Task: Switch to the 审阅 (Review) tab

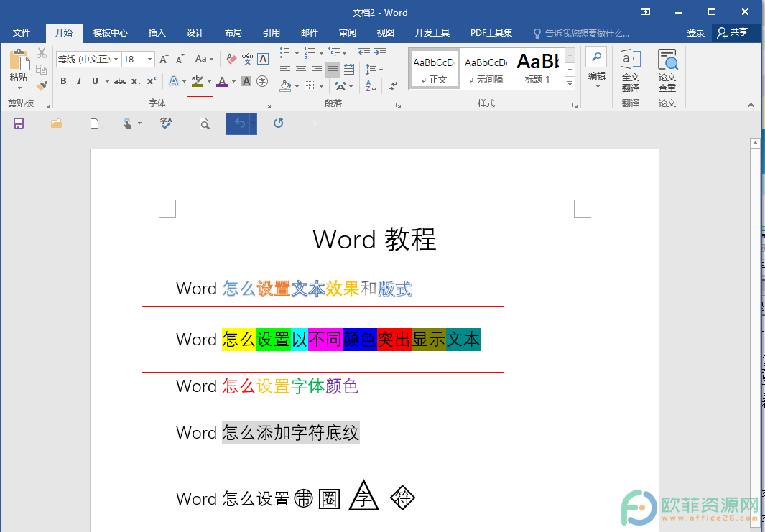Action: [348, 33]
